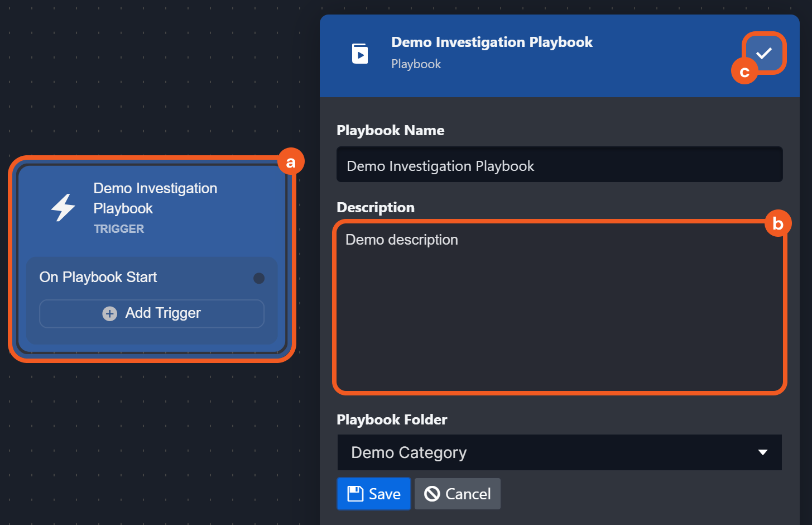This screenshot has width=812, height=525.
Task: Click the orange 'a' annotation badge
Action: tap(291, 162)
